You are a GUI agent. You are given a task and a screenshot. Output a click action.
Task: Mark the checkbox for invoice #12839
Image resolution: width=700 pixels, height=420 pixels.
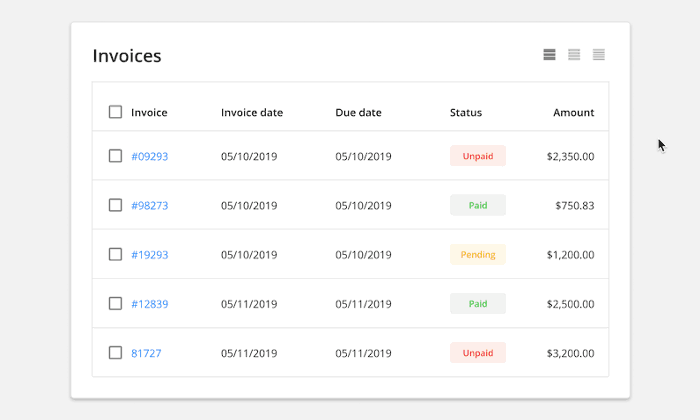[x=115, y=303]
